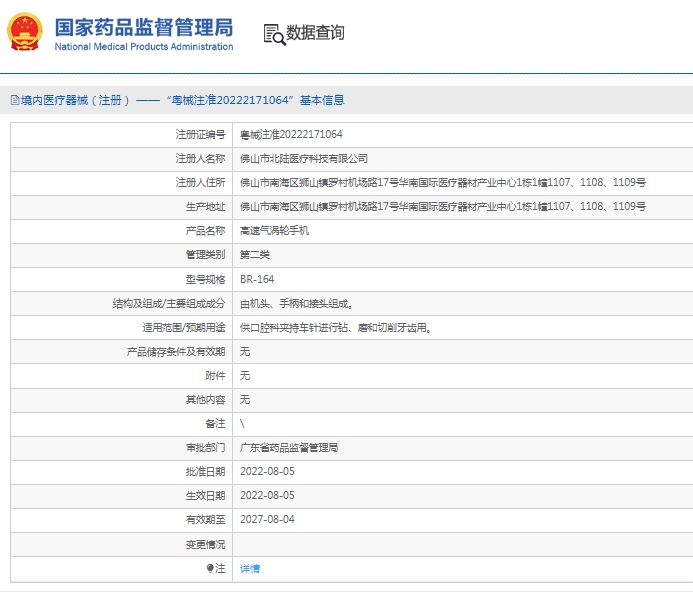Click the intended use text 供口腔科夹持车针
The width and height of the screenshot is (693, 594).
click(x=335, y=327)
